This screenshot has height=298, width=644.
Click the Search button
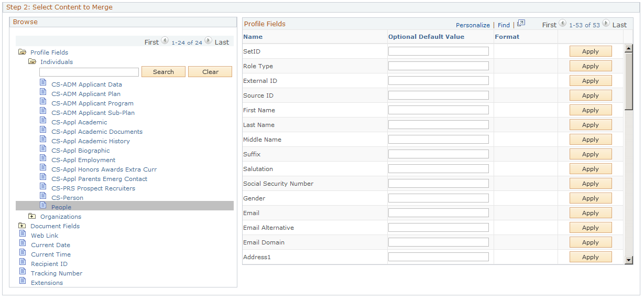163,72
